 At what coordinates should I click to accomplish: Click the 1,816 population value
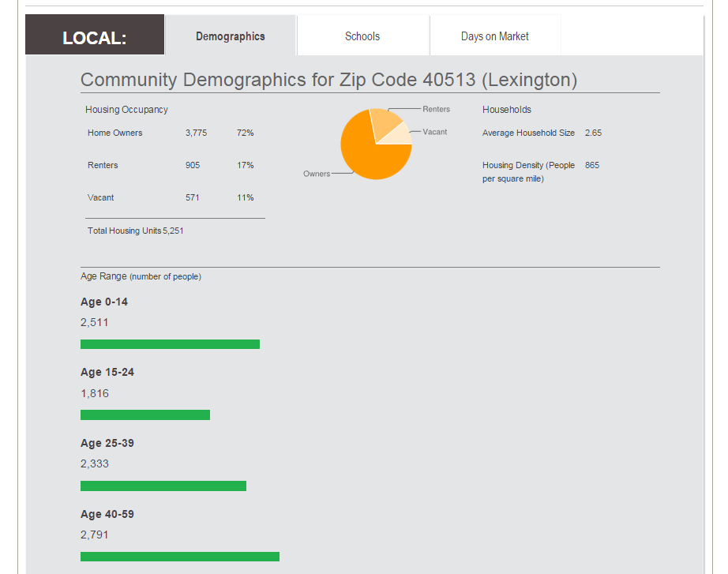pos(95,393)
